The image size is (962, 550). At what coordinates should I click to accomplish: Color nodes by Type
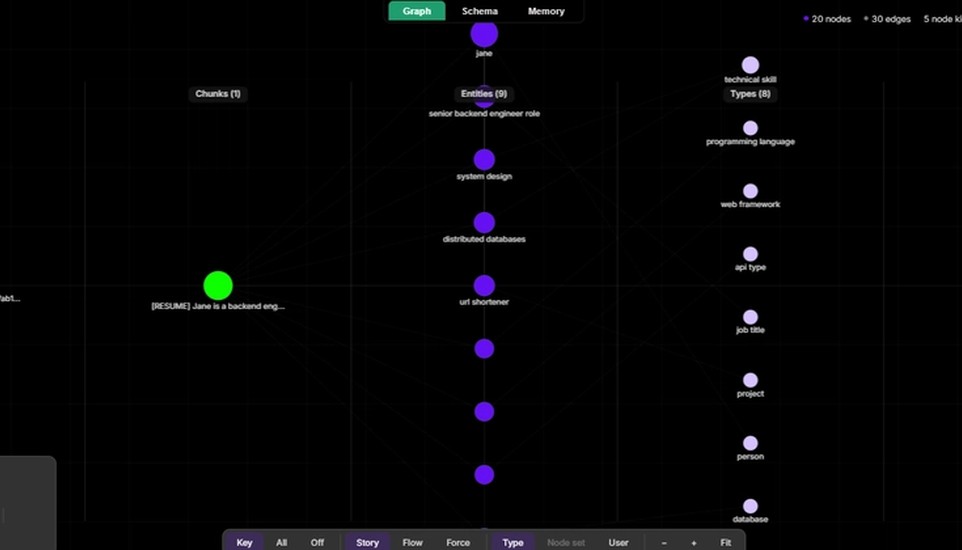coord(513,543)
